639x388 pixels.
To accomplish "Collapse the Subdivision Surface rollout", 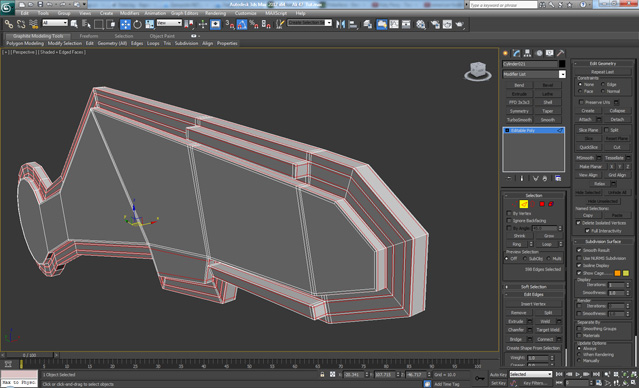I will pyautogui.click(x=603, y=242).
